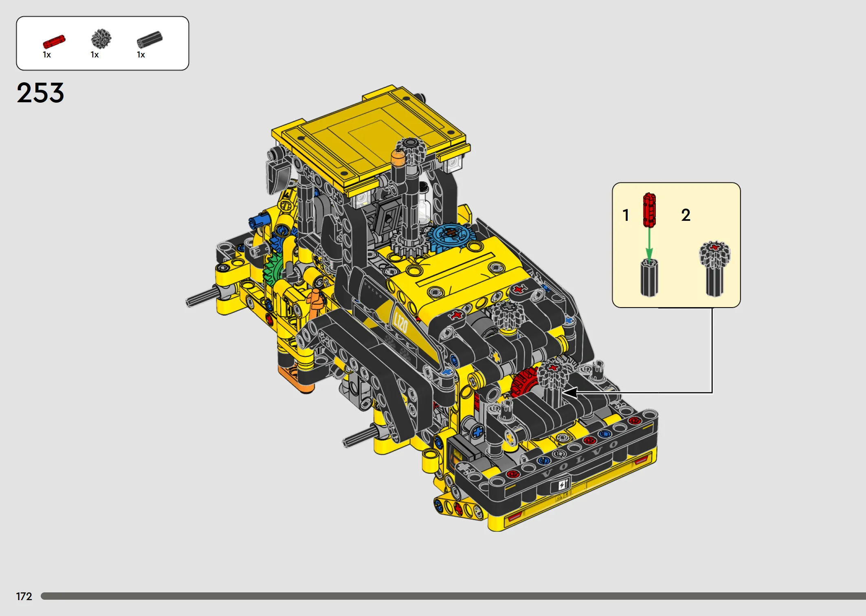Click the '1x' label under red axle
The width and height of the screenshot is (866, 616).
point(47,55)
